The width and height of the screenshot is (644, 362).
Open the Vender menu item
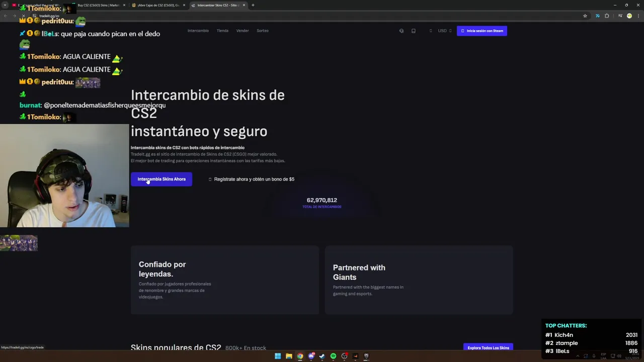pos(243,31)
